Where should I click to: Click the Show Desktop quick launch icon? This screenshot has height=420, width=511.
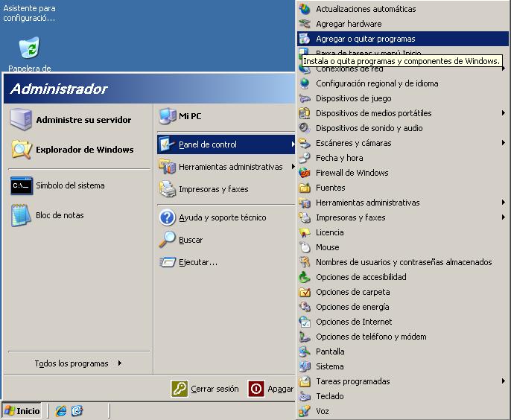click(77, 411)
